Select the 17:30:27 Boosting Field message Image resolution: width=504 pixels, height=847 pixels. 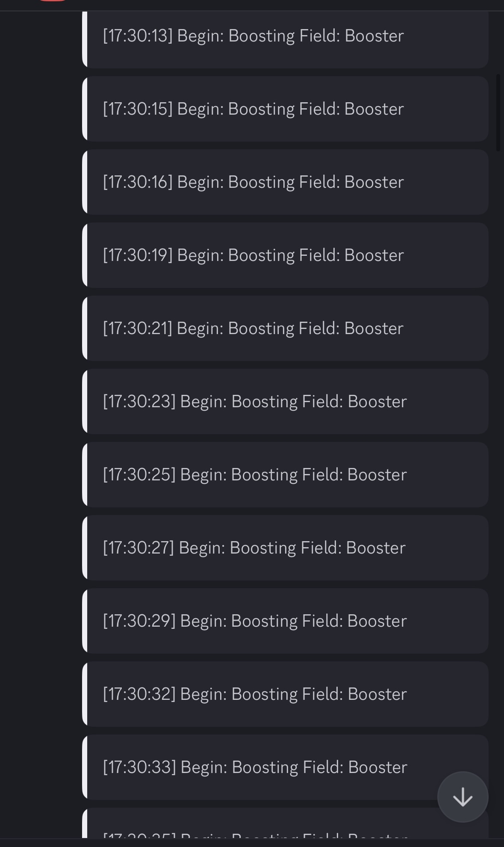[285, 548]
